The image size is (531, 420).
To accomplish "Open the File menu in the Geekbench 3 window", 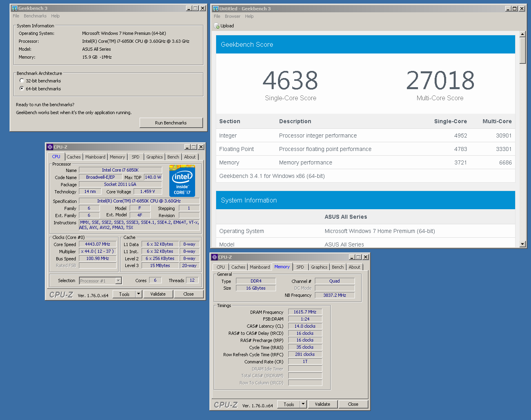I will pyautogui.click(x=16, y=16).
